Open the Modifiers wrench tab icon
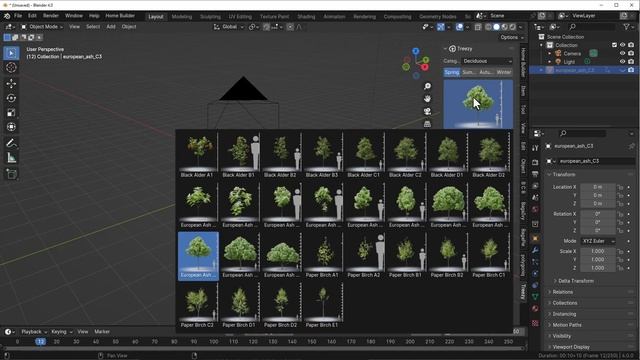Viewport: 640px width, 360px height. tap(535, 250)
